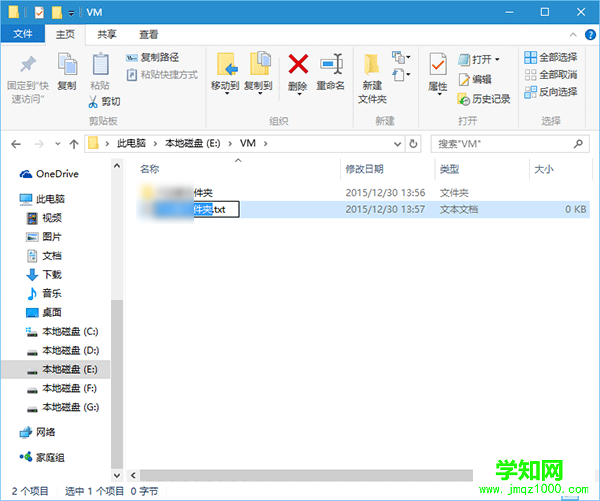Click Select none (全部取消)
Viewport: 600px width, 501px height.
[x=551, y=75]
